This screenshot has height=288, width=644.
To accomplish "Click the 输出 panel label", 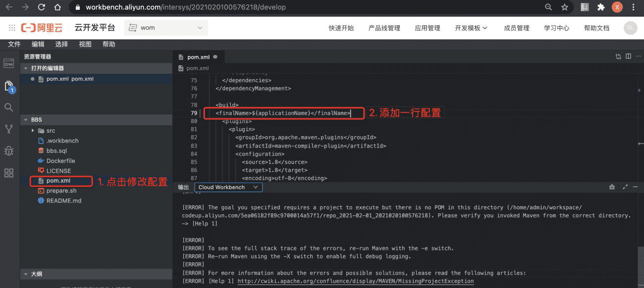I will pyautogui.click(x=183, y=187).
